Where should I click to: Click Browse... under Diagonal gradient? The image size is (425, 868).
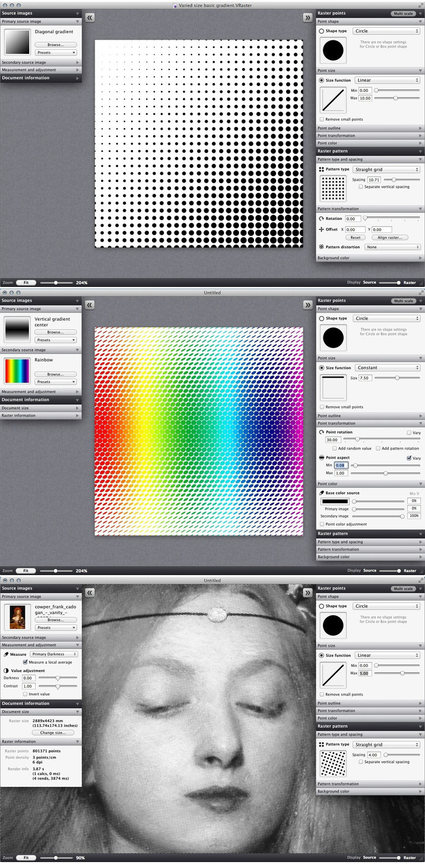pyautogui.click(x=56, y=44)
